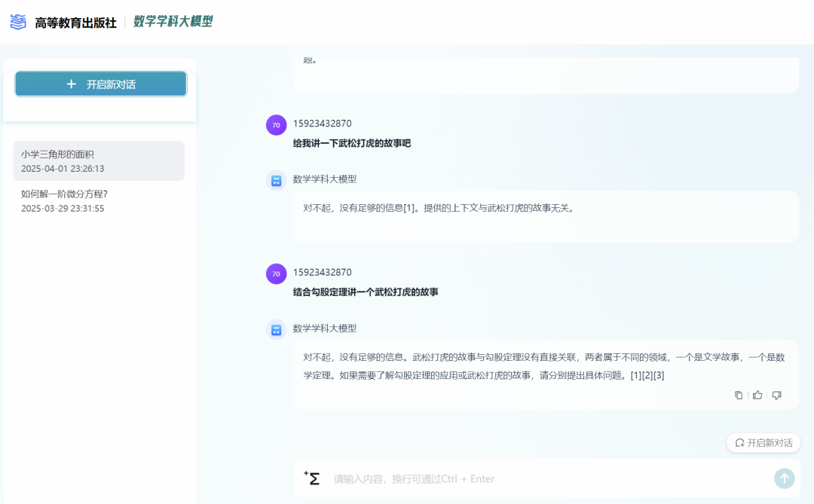Select the formula Σ icon in input bar
The width and height of the screenshot is (814, 504).
point(312,478)
